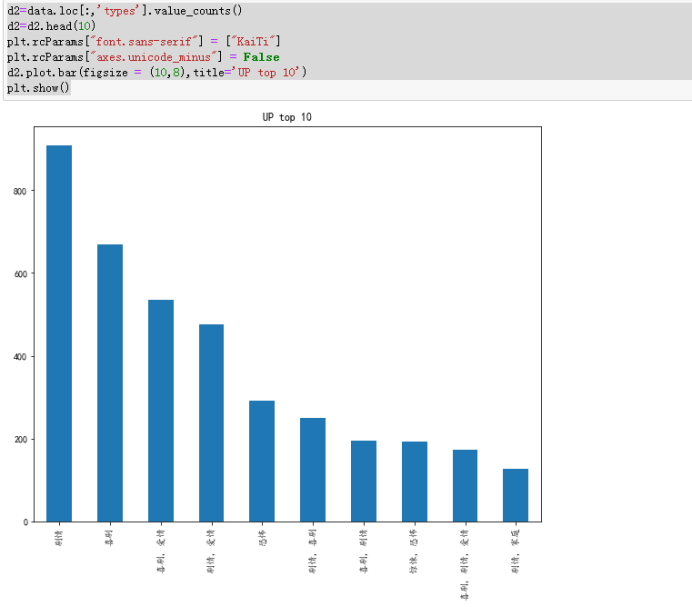The height and width of the screenshot is (607, 692).
Task: Click the fifth bar, about 290 high
Action: (x=262, y=461)
